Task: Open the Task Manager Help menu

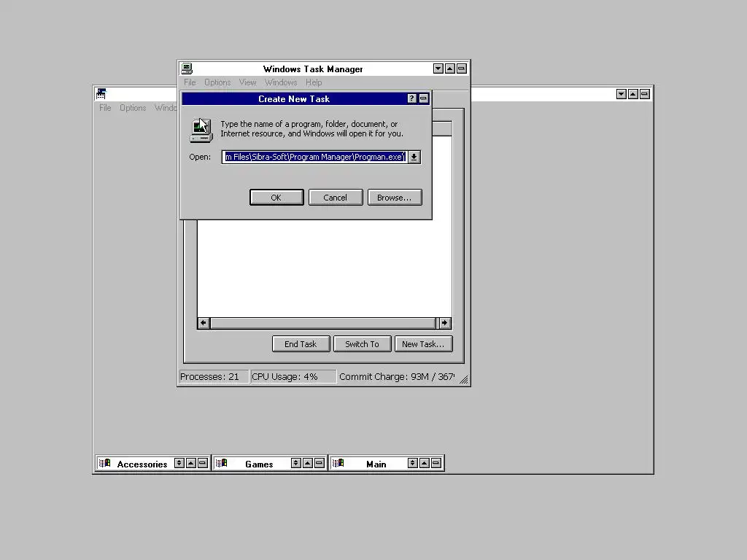Action: pos(314,82)
